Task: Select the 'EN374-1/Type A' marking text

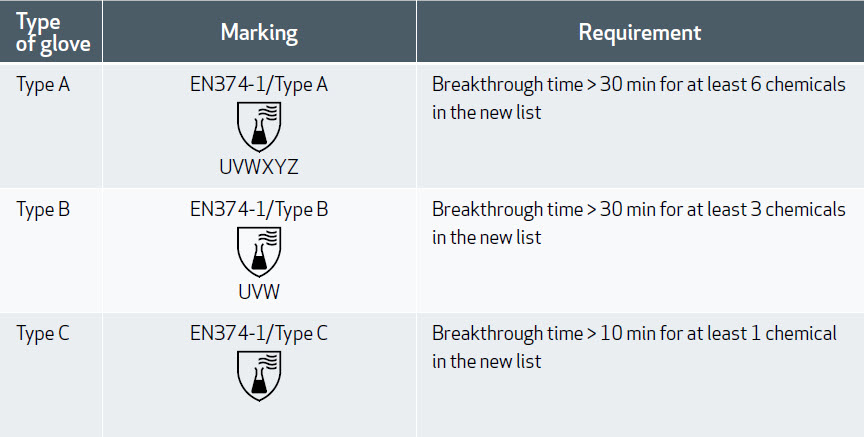Action: point(259,85)
